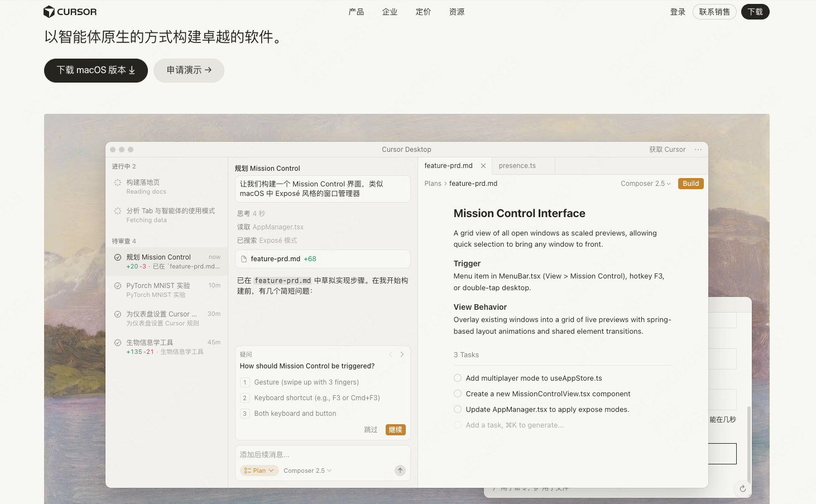The image size is (816, 504).
Task: Open the 定价 menu in top navigation
Action: [x=423, y=12]
